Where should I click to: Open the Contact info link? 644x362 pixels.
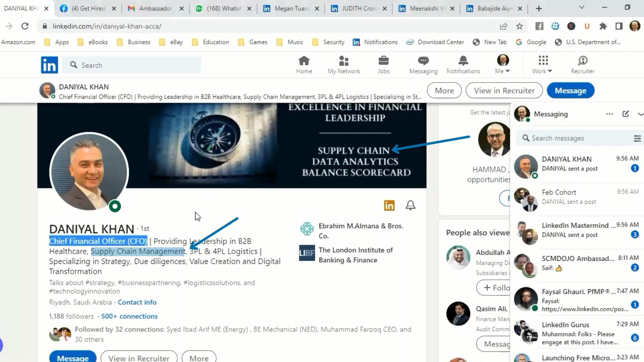pos(137,302)
